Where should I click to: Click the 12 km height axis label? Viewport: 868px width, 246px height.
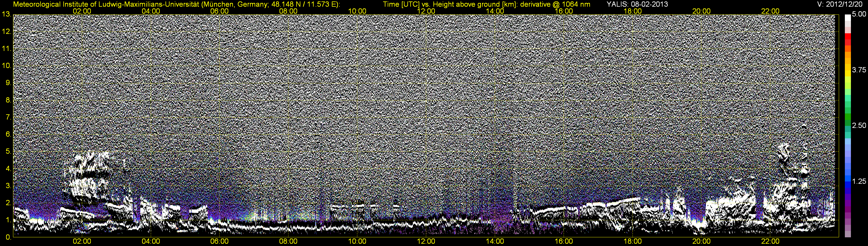tap(6, 32)
